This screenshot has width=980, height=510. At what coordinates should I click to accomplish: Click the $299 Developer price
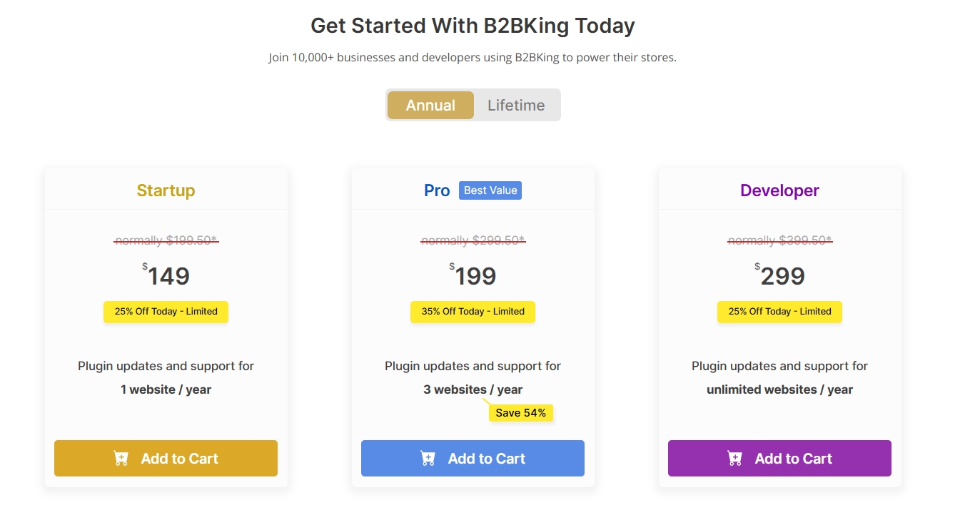coord(782,276)
